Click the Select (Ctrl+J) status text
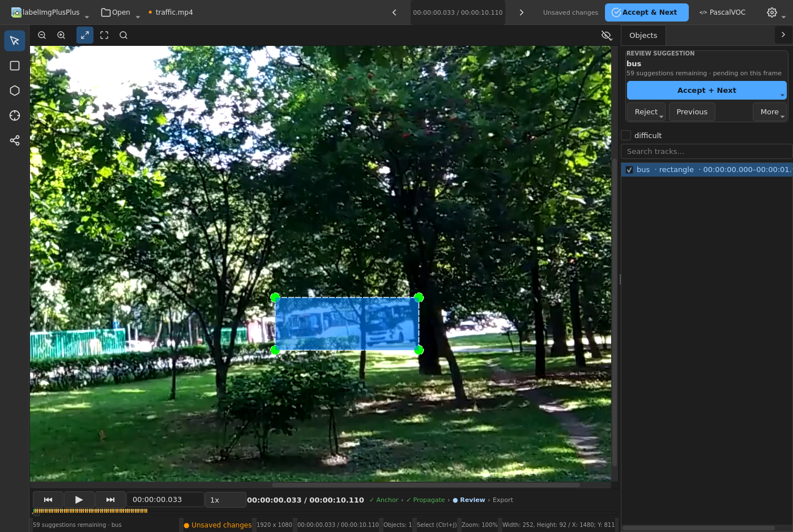The width and height of the screenshot is (793, 532). tap(437, 525)
